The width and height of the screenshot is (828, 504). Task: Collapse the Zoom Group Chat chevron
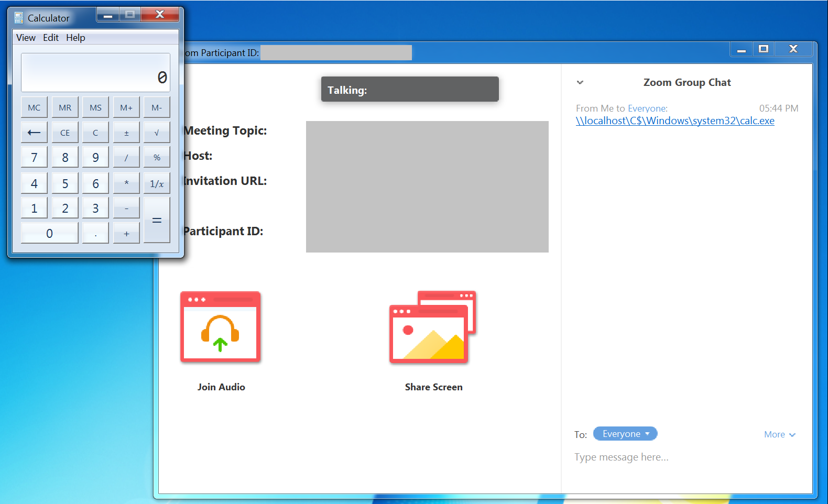click(580, 82)
